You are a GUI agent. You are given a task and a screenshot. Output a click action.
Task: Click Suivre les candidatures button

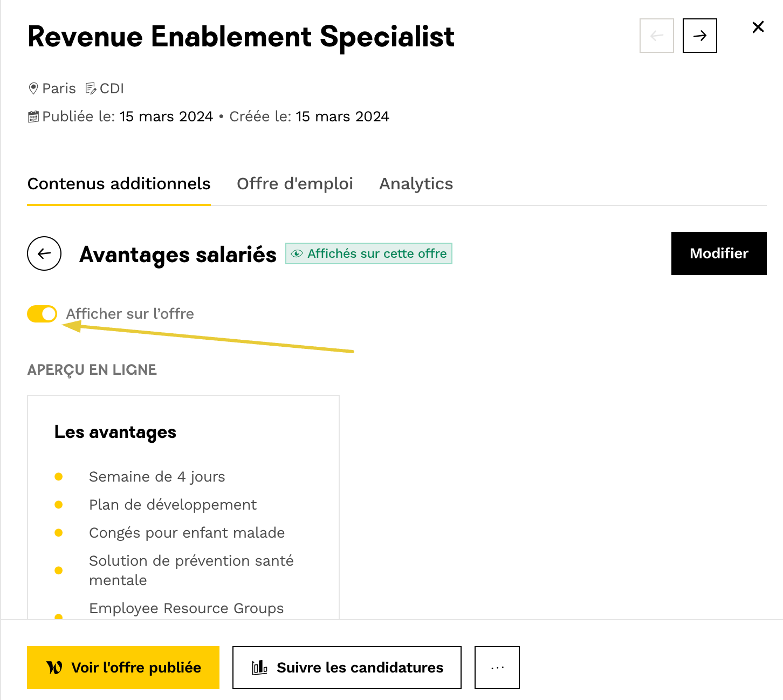347,668
